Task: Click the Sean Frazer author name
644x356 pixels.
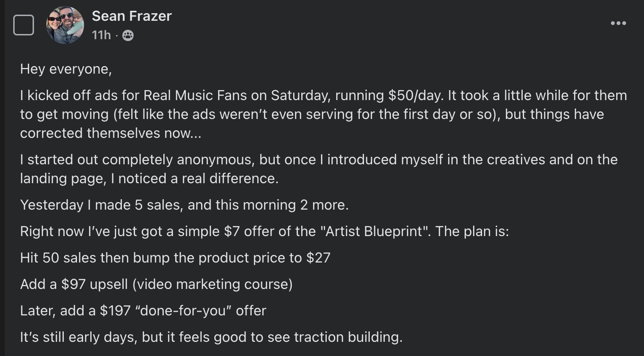Action: point(132,16)
